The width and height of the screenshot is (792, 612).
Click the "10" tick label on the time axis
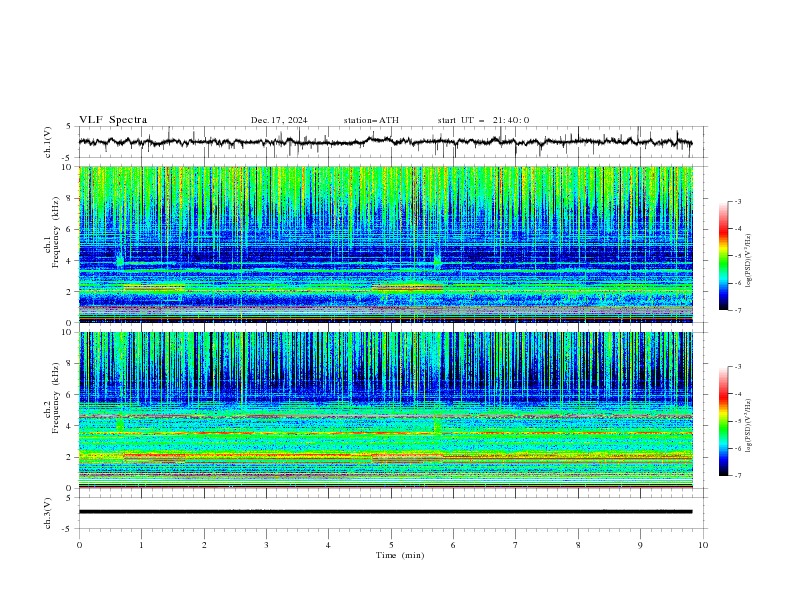(703, 545)
